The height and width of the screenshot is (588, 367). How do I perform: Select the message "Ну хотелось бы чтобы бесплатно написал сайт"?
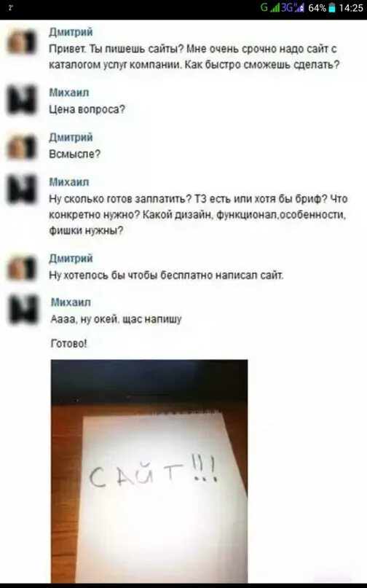(x=167, y=275)
